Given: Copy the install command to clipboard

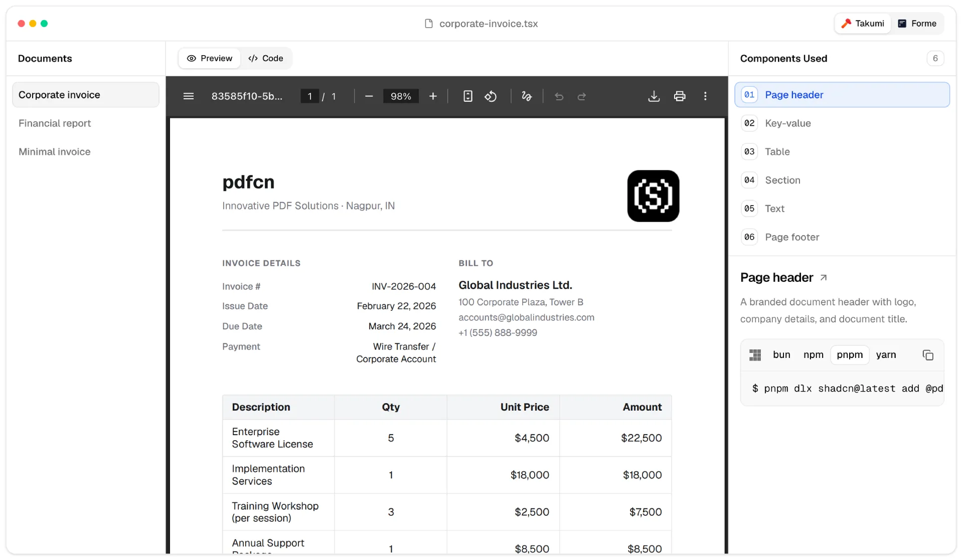Looking at the screenshot, I should click(928, 355).
